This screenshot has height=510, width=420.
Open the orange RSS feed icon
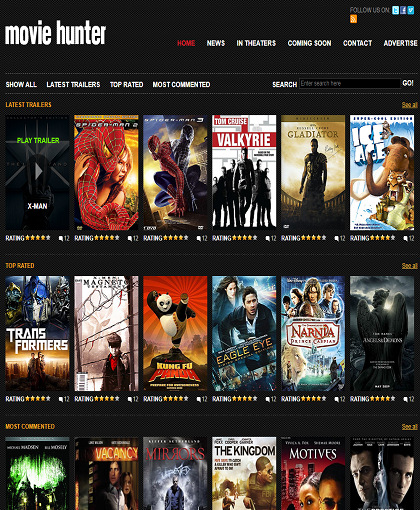click(353, 19)
